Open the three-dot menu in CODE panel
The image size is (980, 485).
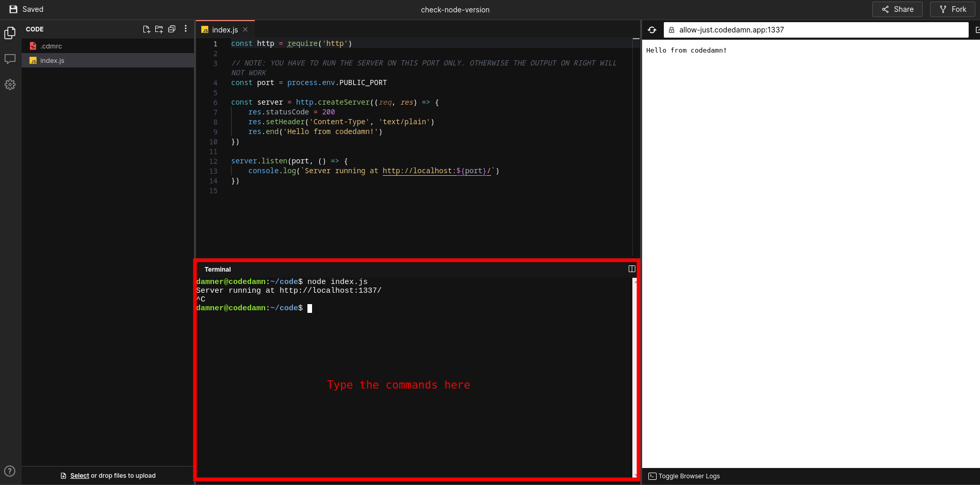coord(185,29)
